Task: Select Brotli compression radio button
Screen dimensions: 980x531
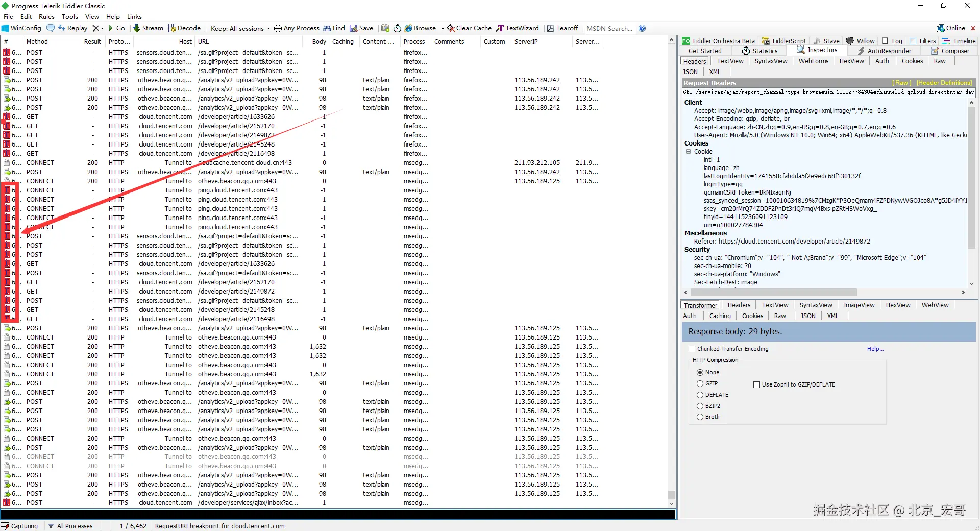Action: [x=700, y=417]
